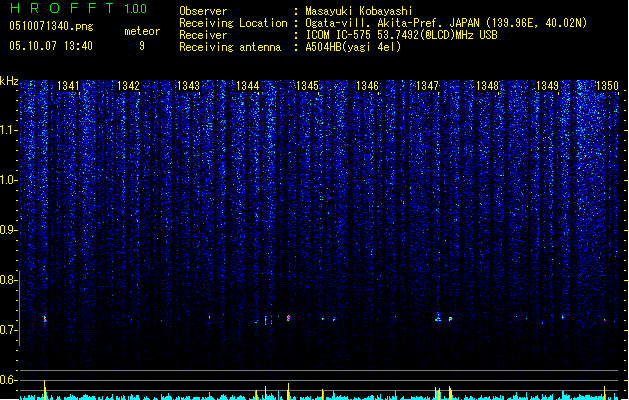The image size is (629, 400).
Task: Click the 1349 time marker
Action: (548, 86)
